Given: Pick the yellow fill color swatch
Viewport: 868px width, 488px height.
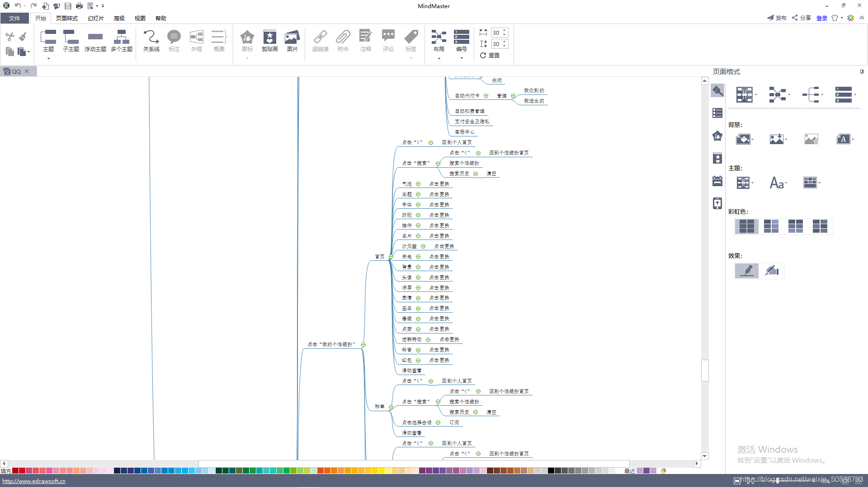Looking at the screenshot, I should tap(382, 471).
